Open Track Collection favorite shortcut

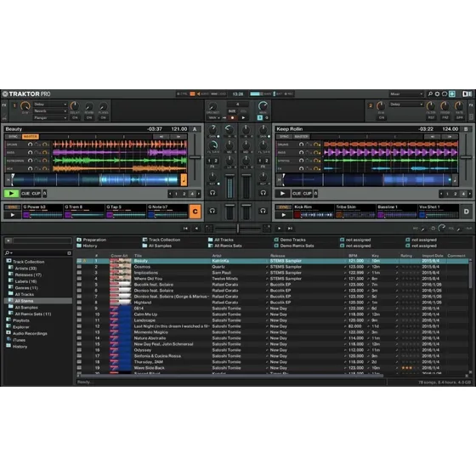click(x=161, y=240)
